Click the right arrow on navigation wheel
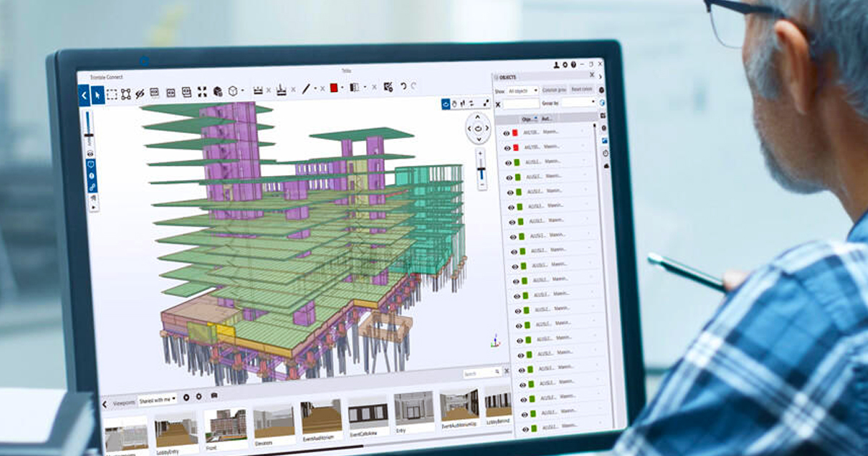The height and width of the screenshot is (456, 868). tap(488, 127)
